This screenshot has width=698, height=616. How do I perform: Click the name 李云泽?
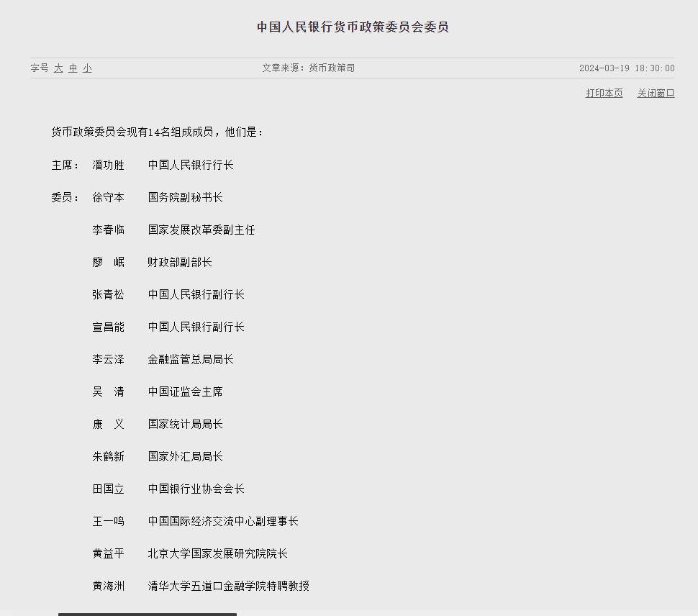(x=108, y=360)
